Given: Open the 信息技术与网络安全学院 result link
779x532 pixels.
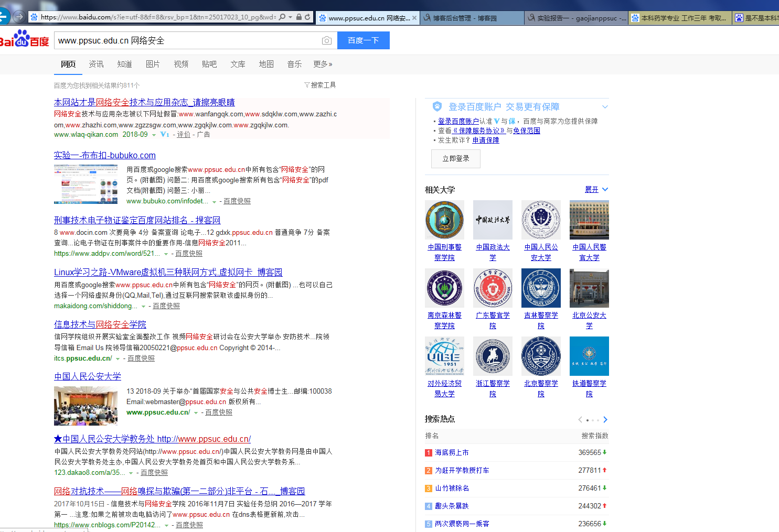Looking at the screenshot, I should pos(100,324).
